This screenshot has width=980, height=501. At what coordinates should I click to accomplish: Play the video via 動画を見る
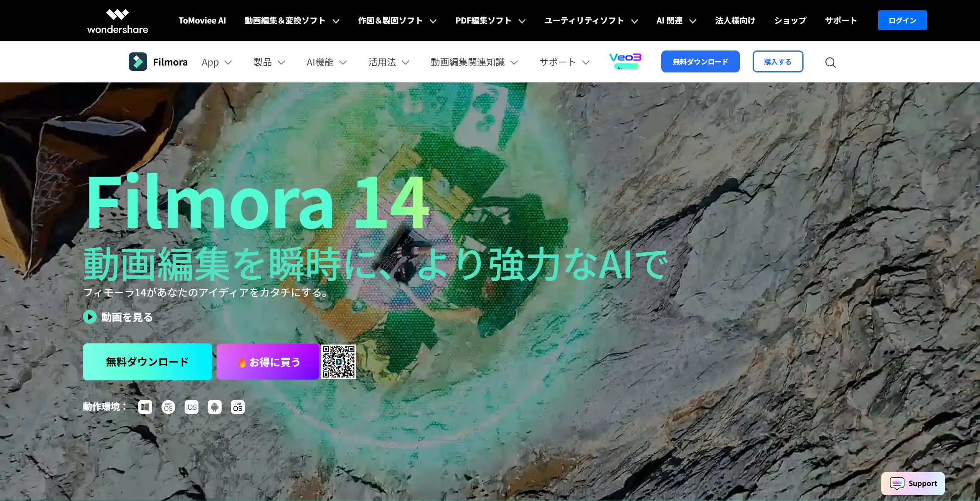pyautogui.click(x=118, y=317)
